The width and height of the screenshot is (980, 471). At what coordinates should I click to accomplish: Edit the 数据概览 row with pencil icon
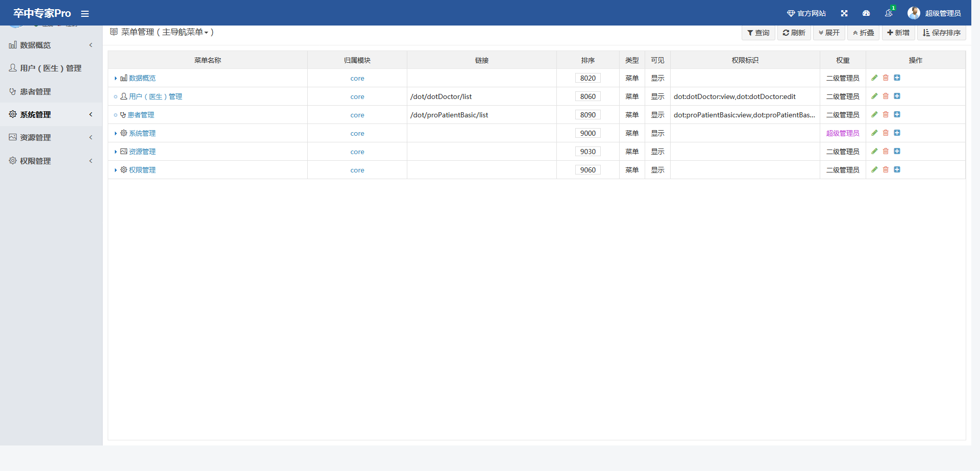point(874,78)
